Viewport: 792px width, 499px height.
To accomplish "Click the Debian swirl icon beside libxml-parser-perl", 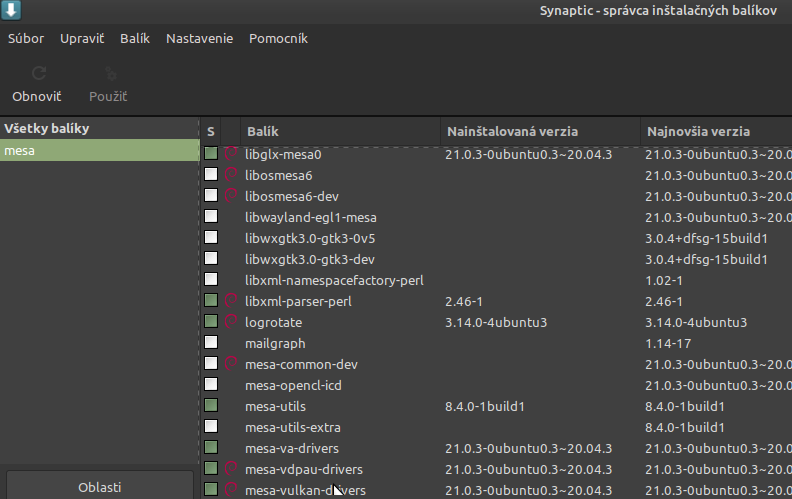I will tap(231, 301).
